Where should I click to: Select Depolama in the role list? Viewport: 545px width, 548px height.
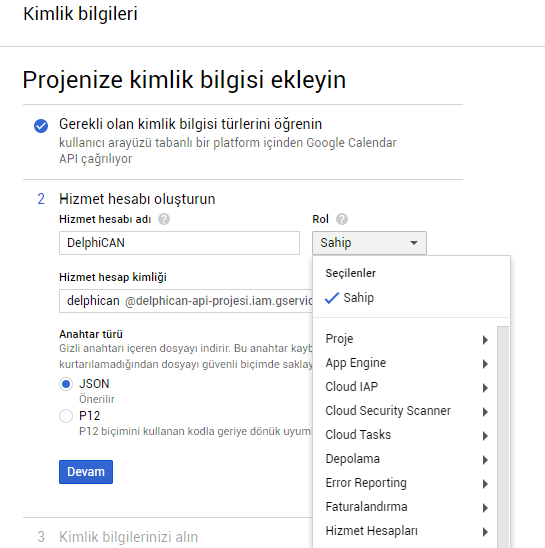click(x=405, y=459)
